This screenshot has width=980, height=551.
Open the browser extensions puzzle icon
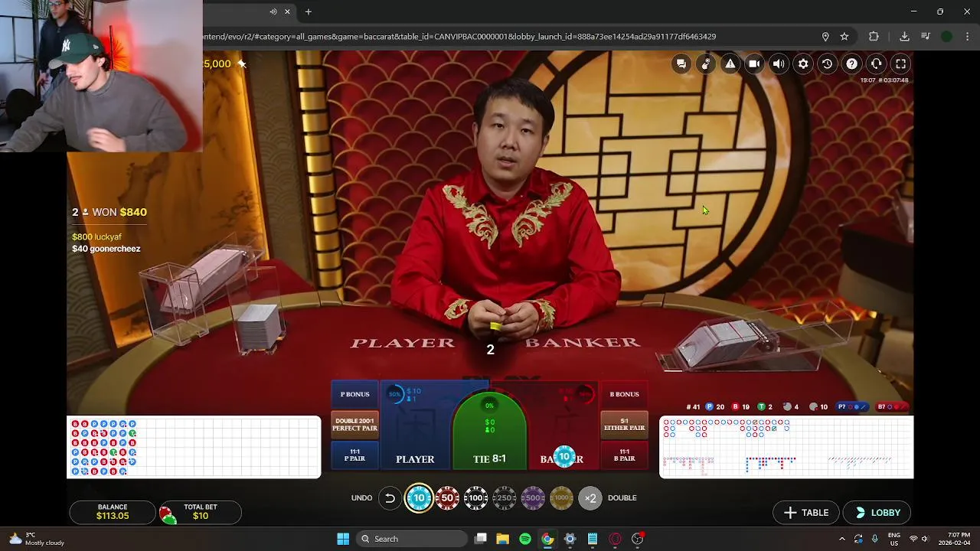pyautogui.click(x=874, y=37)
